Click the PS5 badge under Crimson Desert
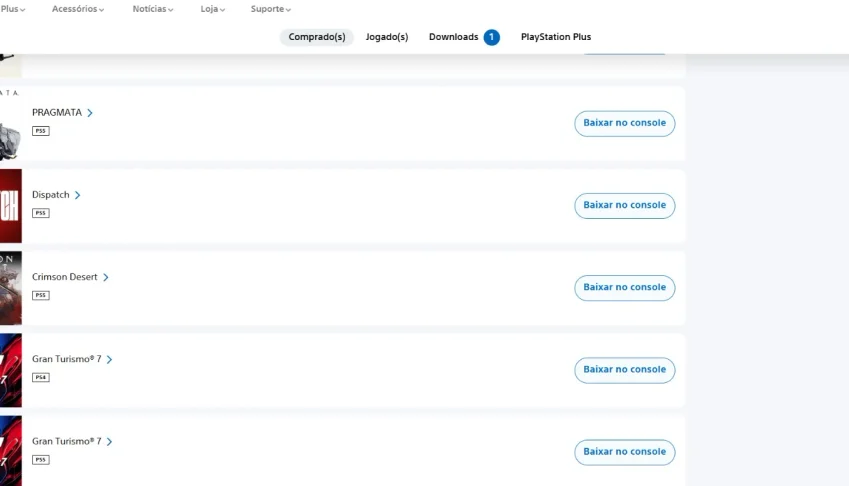This screenshot has width=849, height=486. pos(41,295)
